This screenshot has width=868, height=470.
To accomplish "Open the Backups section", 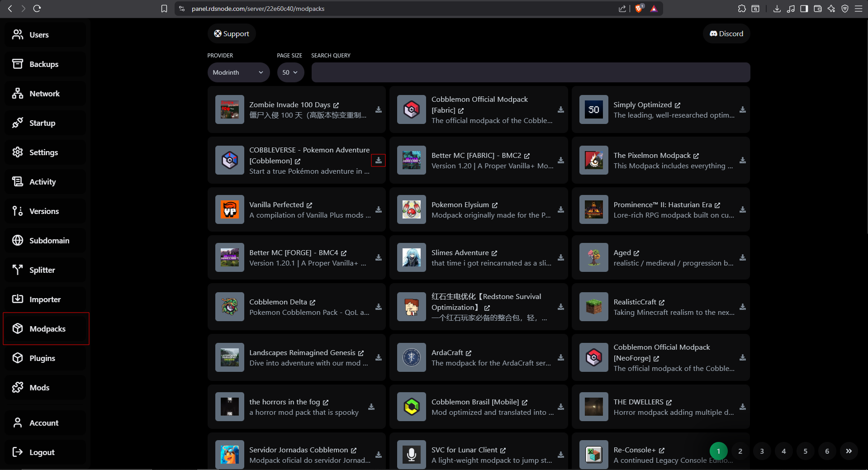I will pos(44,64).
